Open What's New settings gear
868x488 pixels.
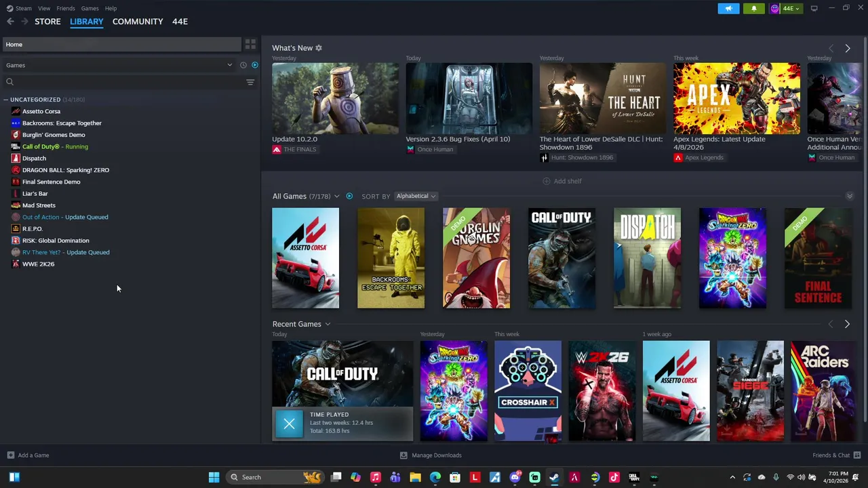[319, 48]
